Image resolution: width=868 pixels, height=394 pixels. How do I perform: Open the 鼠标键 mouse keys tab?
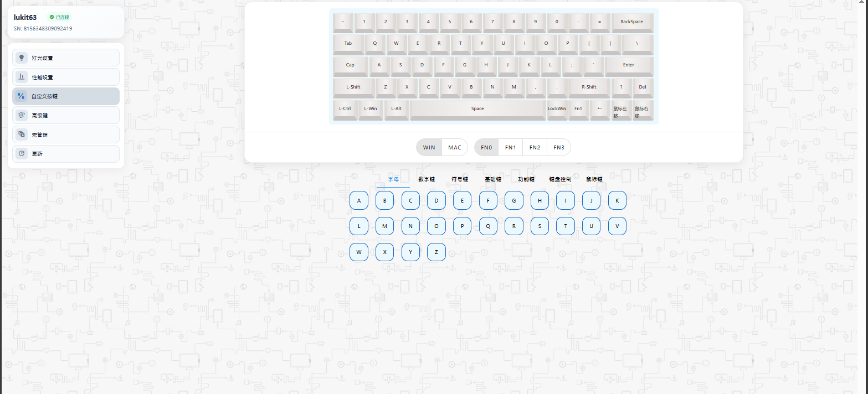click(x=594, y=179)
